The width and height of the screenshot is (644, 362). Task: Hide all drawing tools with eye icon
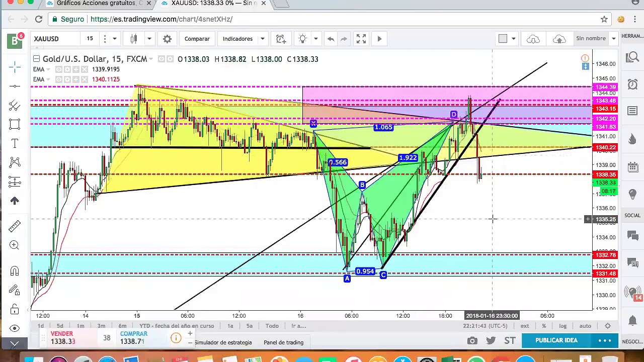[x=15, y=328]
